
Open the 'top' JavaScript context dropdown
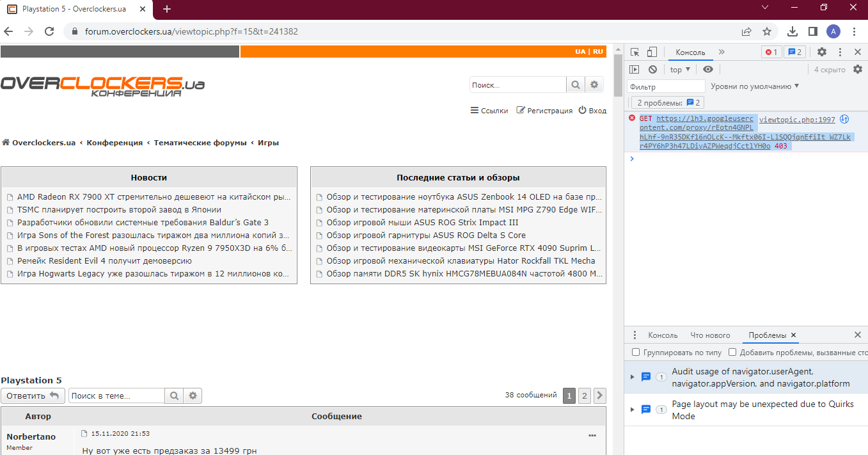tap(680, 69)
